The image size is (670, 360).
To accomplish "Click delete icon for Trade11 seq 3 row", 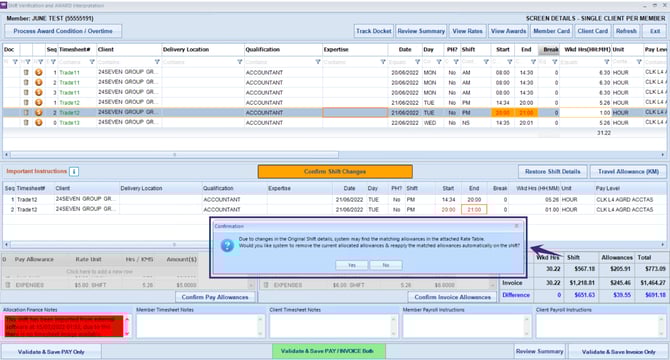I will (26, 92).
